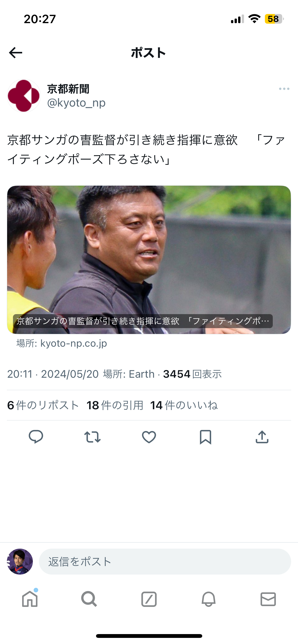The height and width of the screenshot is (644, 298).
Task: Tap the repost arrows icon
Action: [x=92, y=437]
